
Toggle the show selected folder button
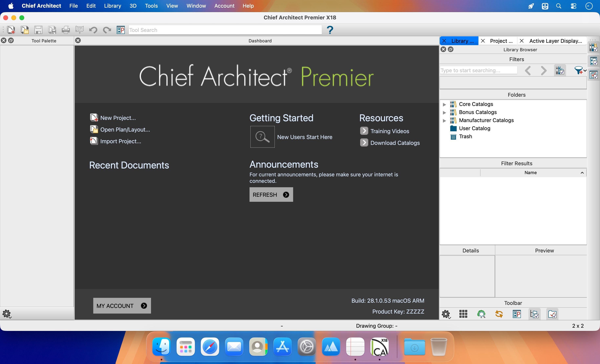click(552, 314)
